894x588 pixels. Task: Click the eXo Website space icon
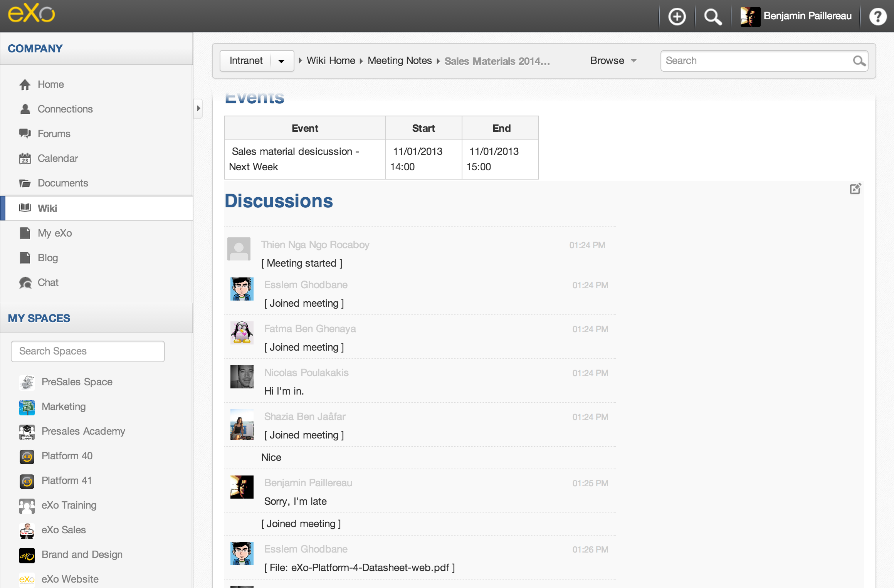coord(27,580)
